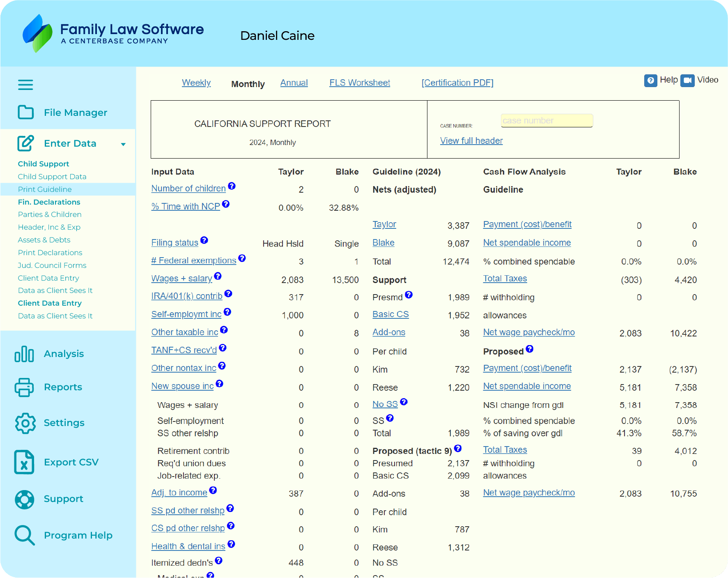Viewport: 728px width, 578px height.
Task: Click the Program Help magnifier icon
Action: (24, 535)
